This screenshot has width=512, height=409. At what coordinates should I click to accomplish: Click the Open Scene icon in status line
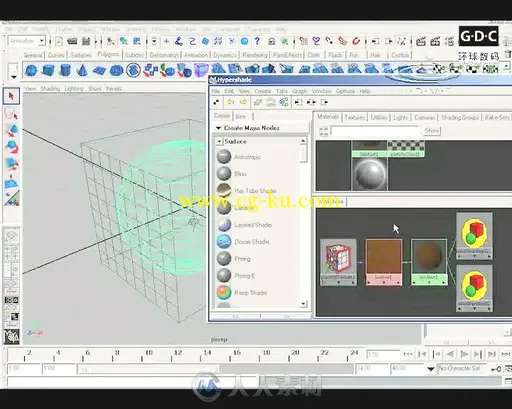pos(72,41)
